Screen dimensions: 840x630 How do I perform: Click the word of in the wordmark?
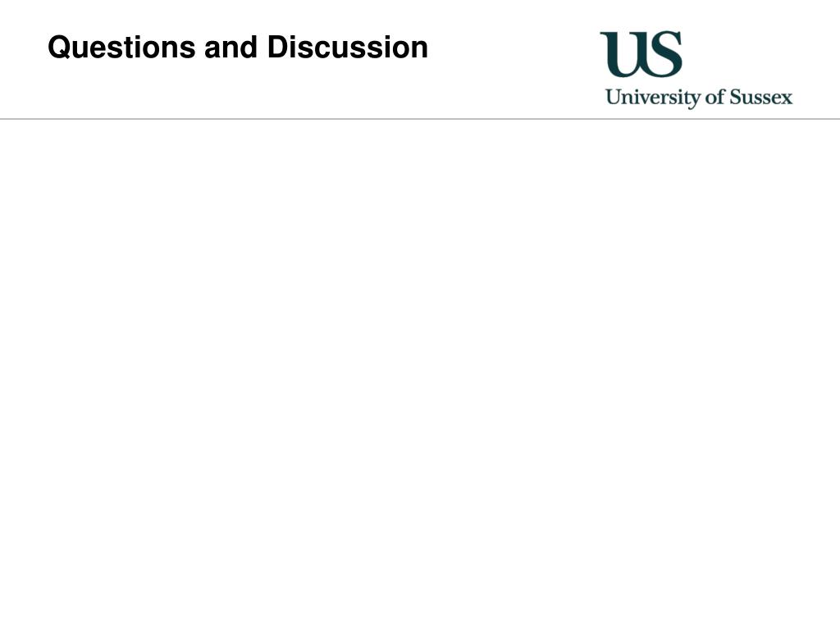click(x=715, y=97)
